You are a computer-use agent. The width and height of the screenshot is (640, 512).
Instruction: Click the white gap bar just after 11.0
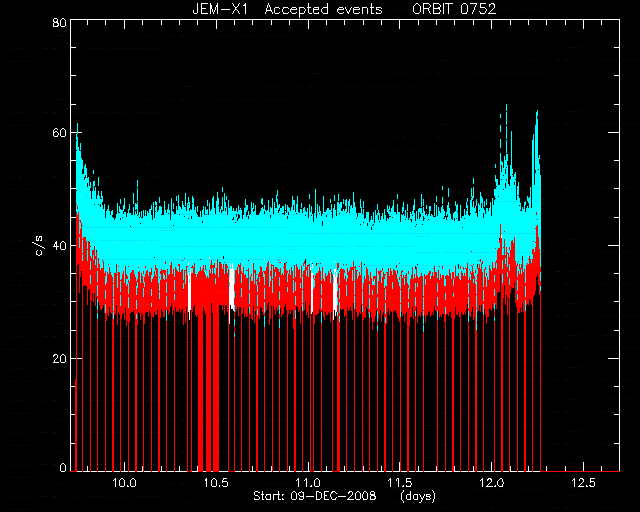click(x=312, y=288)
